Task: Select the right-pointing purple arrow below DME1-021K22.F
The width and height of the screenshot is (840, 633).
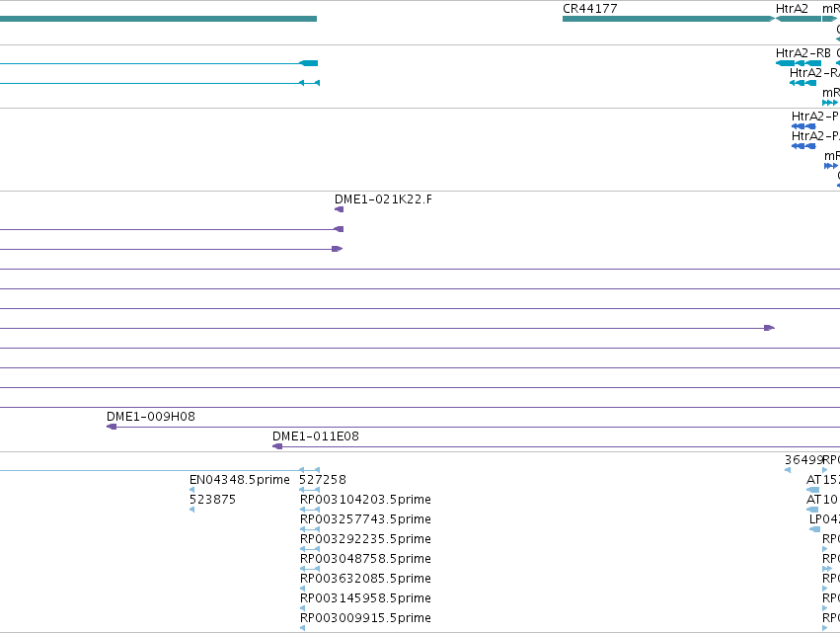Action: pyautogui.click(x=337, y=249)
